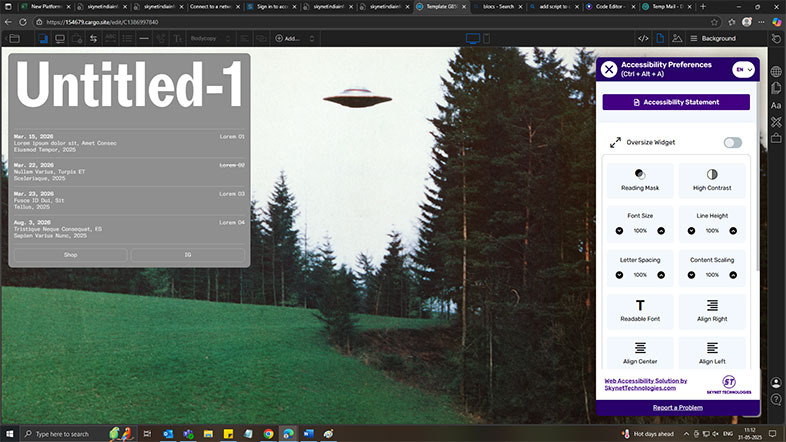The image size is (786, 442).
Task: Click the monitor-shaped icon next to the blue squares
Action: [x=60, y=39]
